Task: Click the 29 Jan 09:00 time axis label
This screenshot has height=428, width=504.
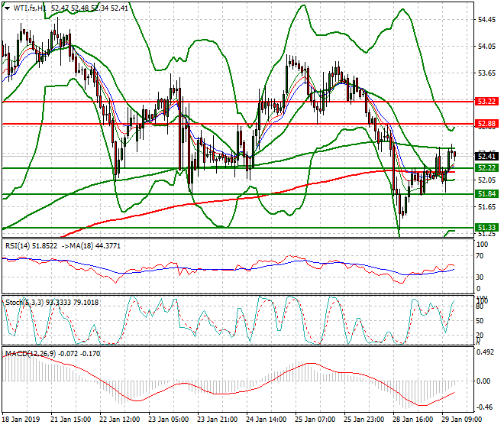Action: [x=461, y=420]
